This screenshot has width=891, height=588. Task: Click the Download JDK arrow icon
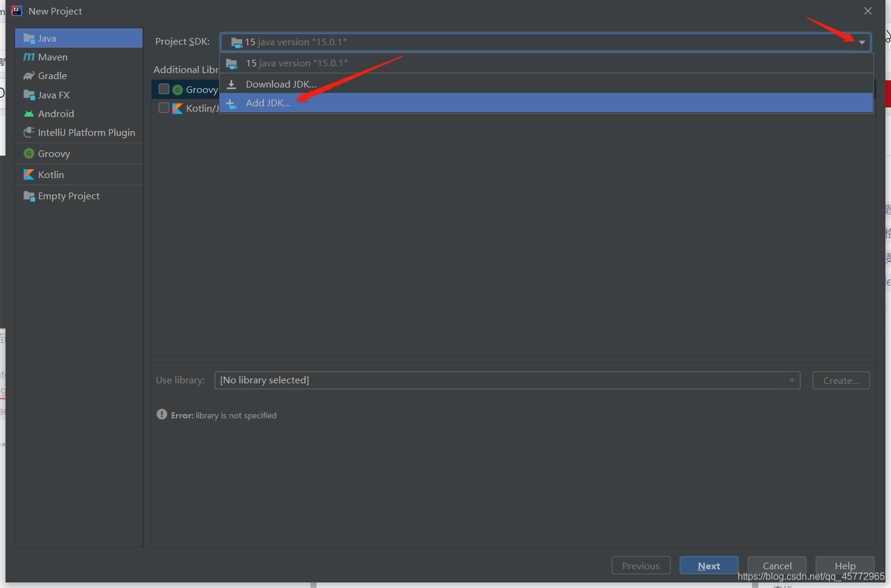(231, 84)
